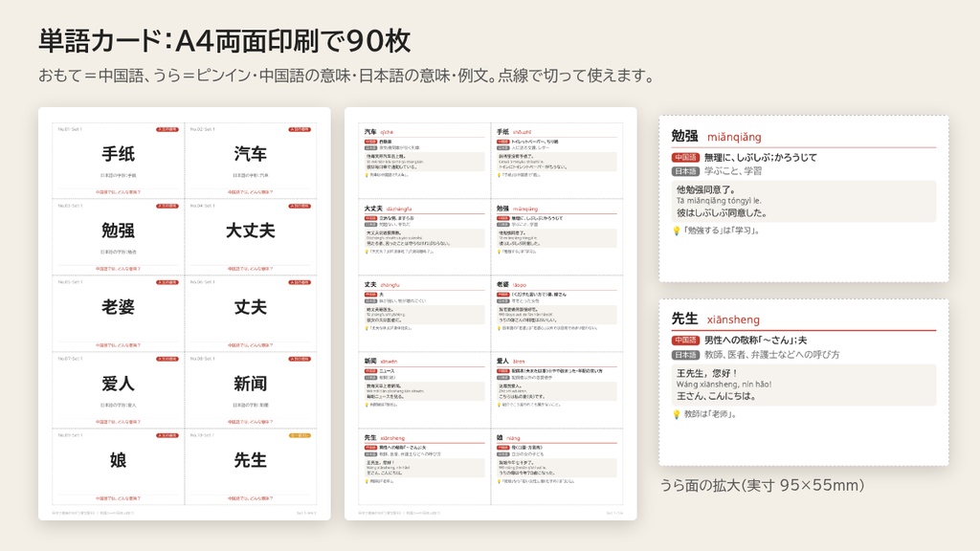Screen dimensions: 980x551
Task: Open the back-side 老婆 lǎopo card
Action: point(557,314)
